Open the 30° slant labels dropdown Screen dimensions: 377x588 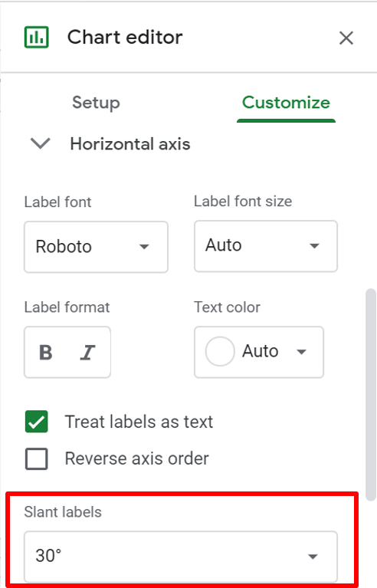point(181,557)
